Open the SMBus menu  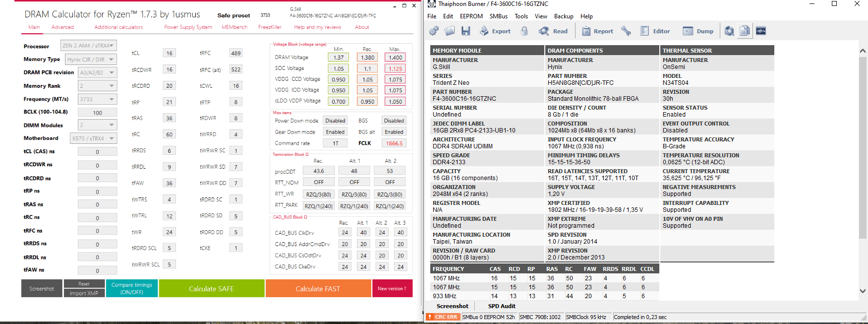pyautogui.click(x=499, y=16)
